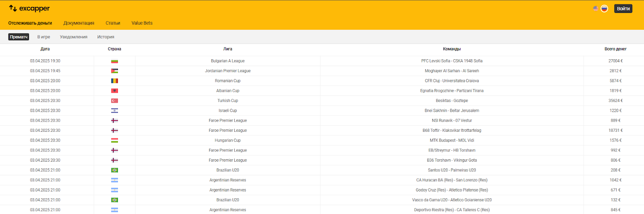This screenshot has height=214, width=644.
Task: Open Godoy Cruz (Res) - Atletico Platense match
Action: pos(452,190)
